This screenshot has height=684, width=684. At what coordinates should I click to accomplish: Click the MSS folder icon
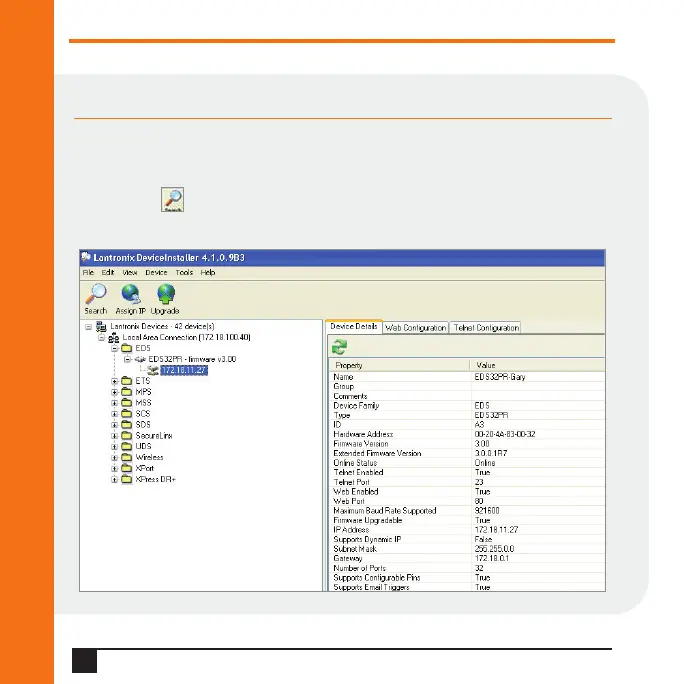click(127, 403)
